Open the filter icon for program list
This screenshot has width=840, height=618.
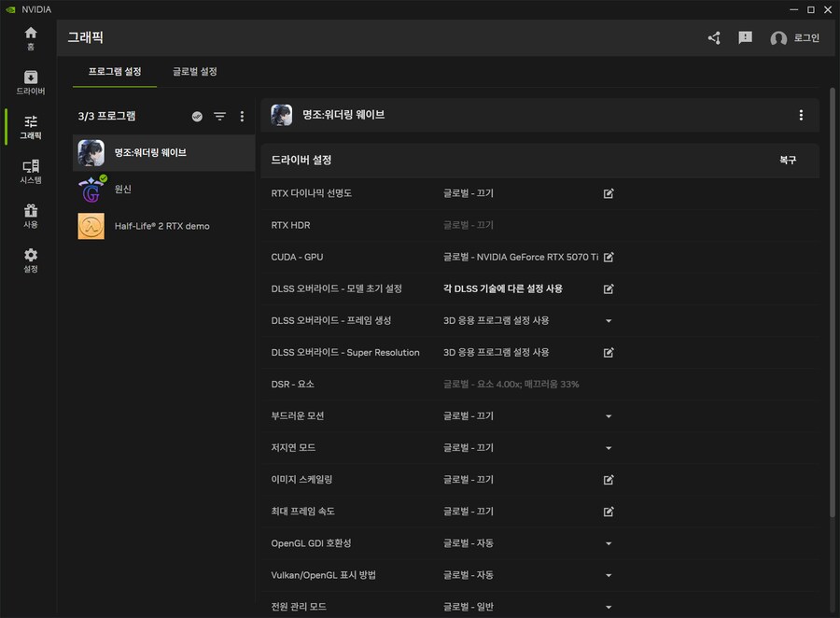tap(219, 117)
